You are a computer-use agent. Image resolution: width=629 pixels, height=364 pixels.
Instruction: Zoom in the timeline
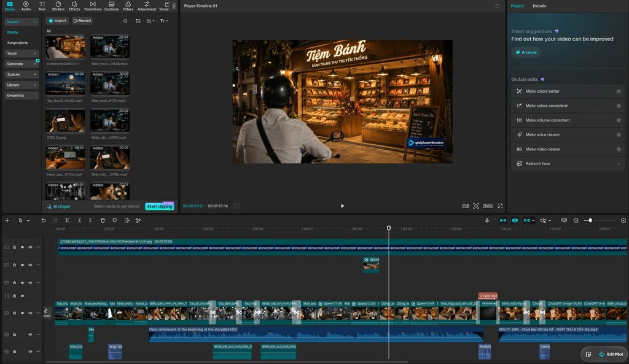(623, 220)
